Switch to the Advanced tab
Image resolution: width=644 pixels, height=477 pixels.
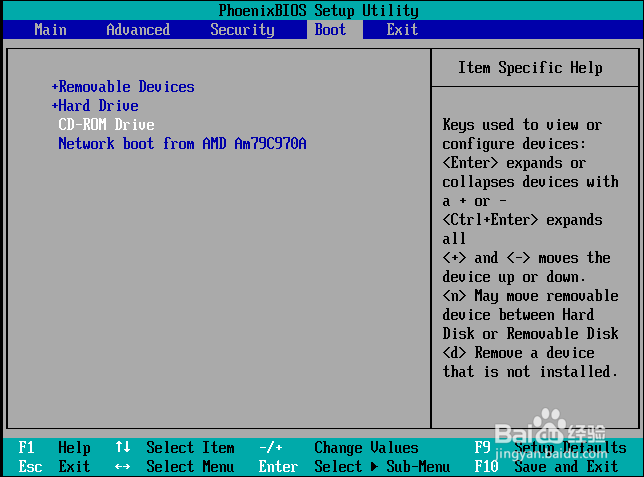[x=138, y=30]
